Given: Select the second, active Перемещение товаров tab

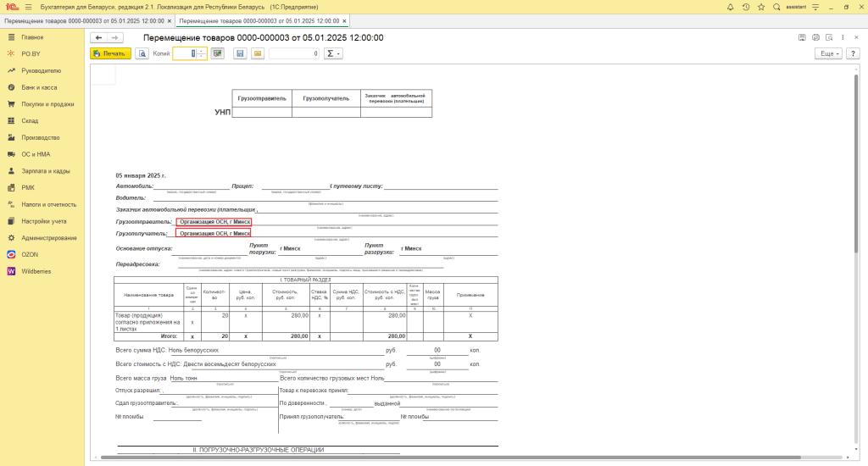Looking at the screenshot, I should (259, 21).
